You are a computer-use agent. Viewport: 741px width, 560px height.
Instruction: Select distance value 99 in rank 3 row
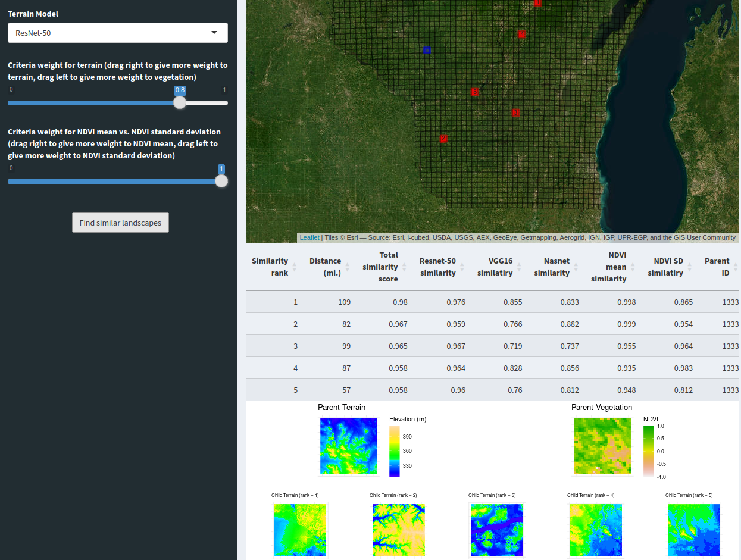[346, 346]
